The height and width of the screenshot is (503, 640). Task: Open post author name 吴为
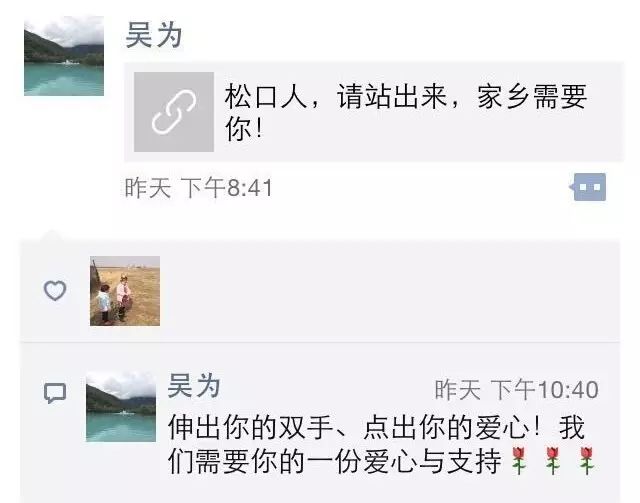154,35
